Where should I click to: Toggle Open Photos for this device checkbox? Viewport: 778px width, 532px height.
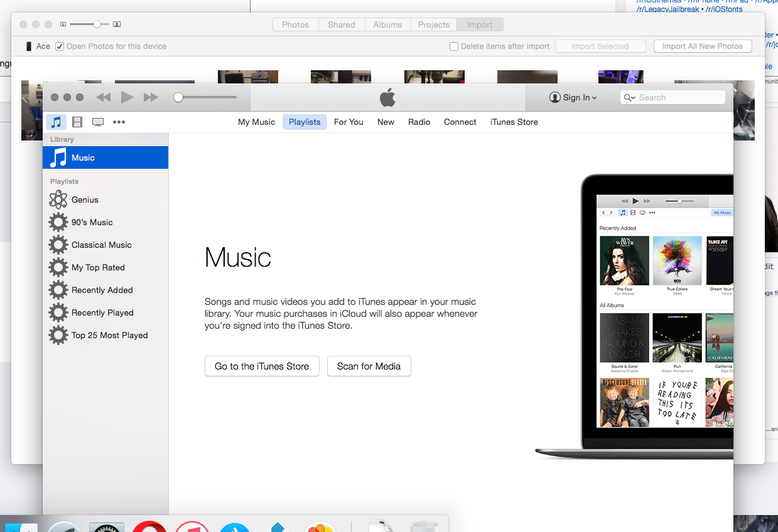[60, 46]
